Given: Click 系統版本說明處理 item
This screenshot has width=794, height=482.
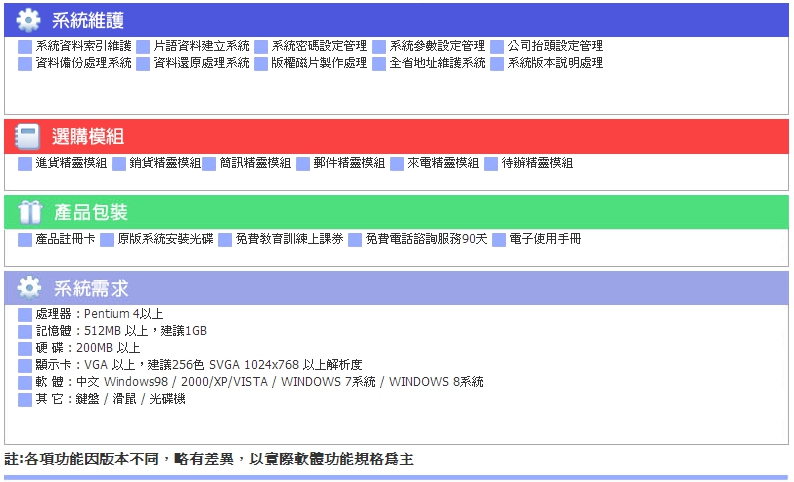Looking at the screenshot, I should click(x=555, y=63).
